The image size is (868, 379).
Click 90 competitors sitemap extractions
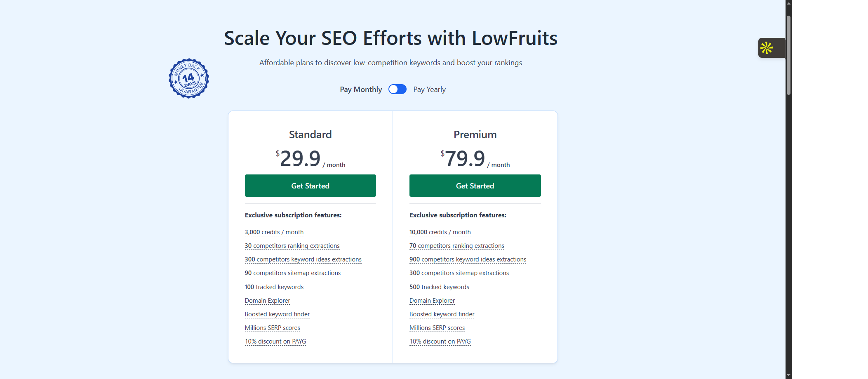tap(293, 273)
